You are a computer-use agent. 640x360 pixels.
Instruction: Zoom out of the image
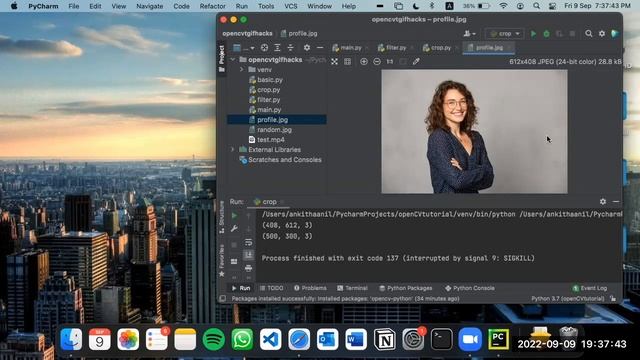[377, 62]
